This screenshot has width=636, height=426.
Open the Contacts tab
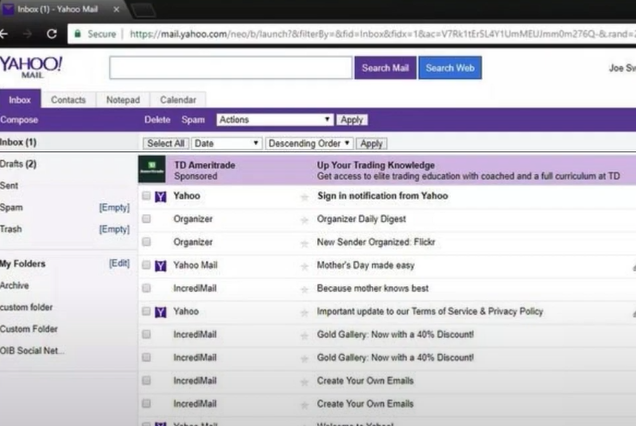[x=68, y=100]
